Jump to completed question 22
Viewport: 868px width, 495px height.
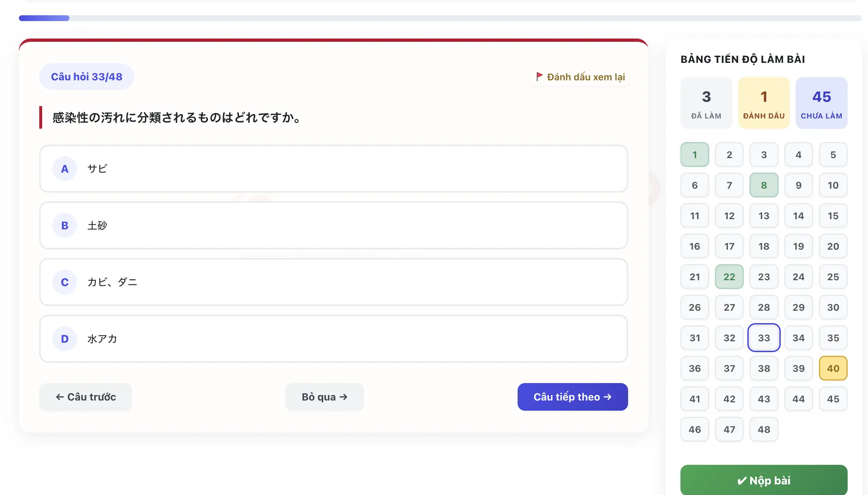(729, 277)
